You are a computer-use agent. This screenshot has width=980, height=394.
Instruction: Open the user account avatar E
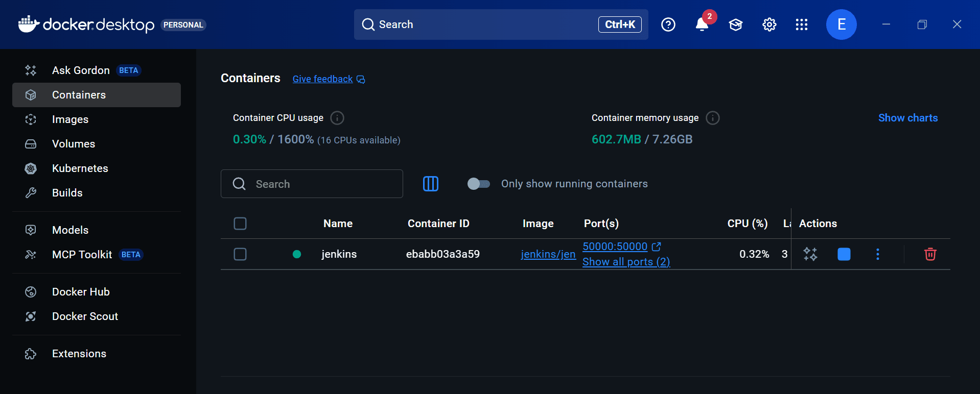click(x=841, y=24)
